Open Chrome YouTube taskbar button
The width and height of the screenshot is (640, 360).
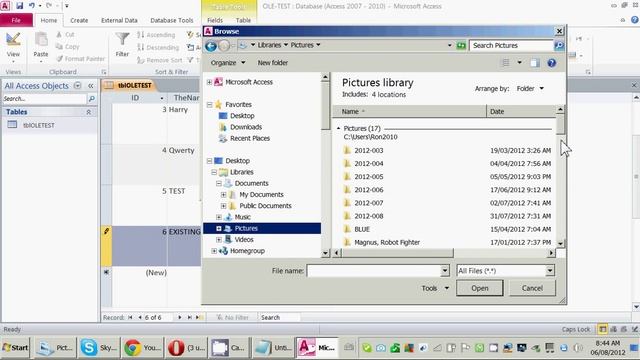[142, 348]
